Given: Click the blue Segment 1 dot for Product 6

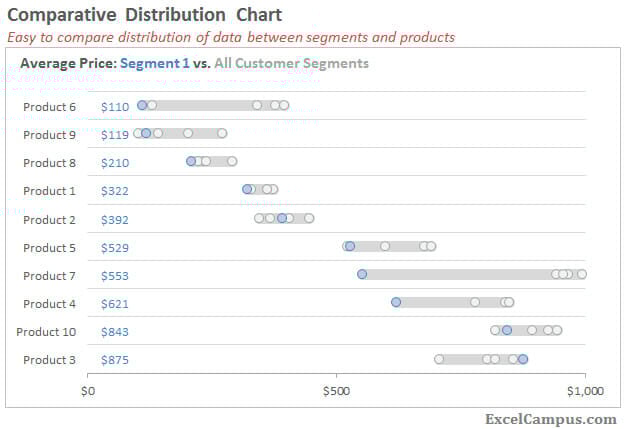Looking at the screenshot, I should pyautogui.click(x=142, y=105).
